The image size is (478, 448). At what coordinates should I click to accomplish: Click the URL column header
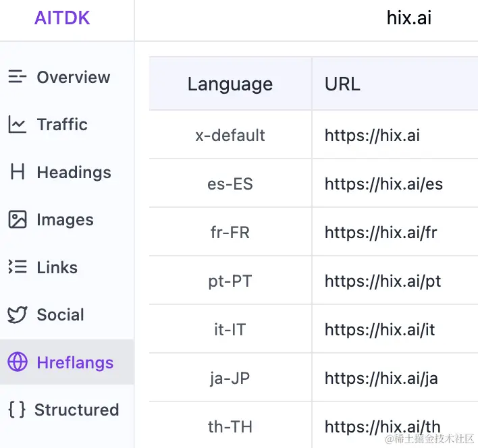pos(342,84)
